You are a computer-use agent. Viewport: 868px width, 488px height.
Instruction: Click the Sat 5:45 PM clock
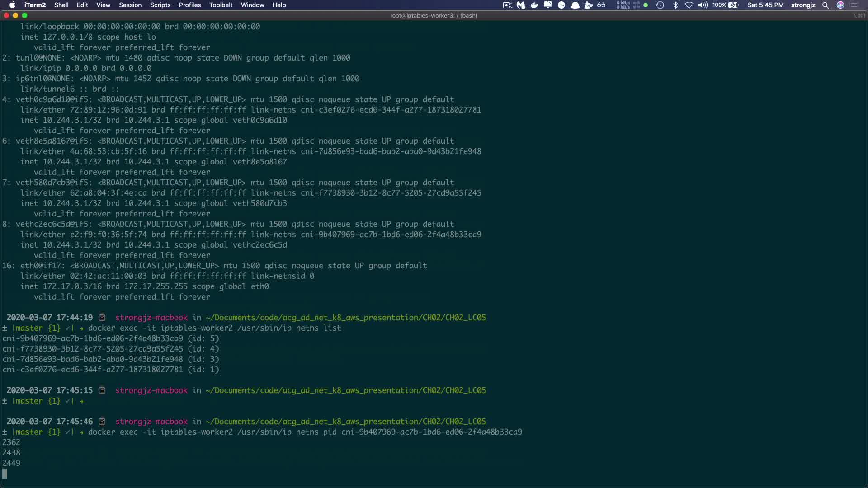765,5
